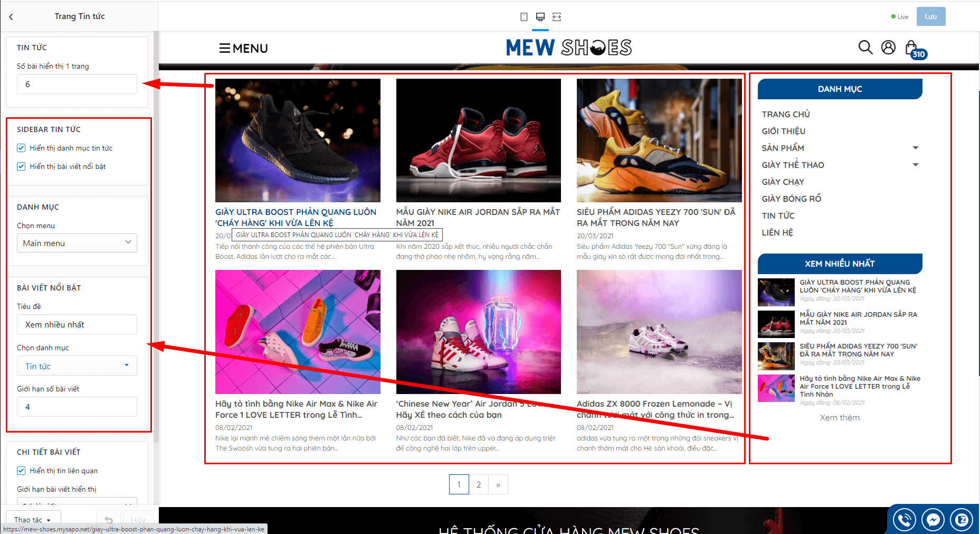The image size is (980, 534).
Task: Select GIÀY THỂ THAO in the category menu
Action: (793, 165)
